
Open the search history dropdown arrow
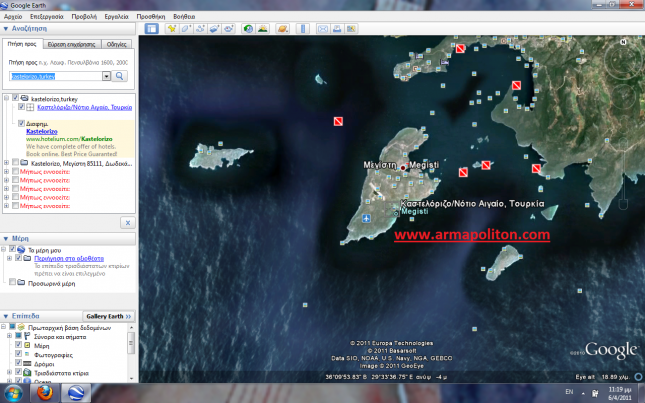click(106, 76)
